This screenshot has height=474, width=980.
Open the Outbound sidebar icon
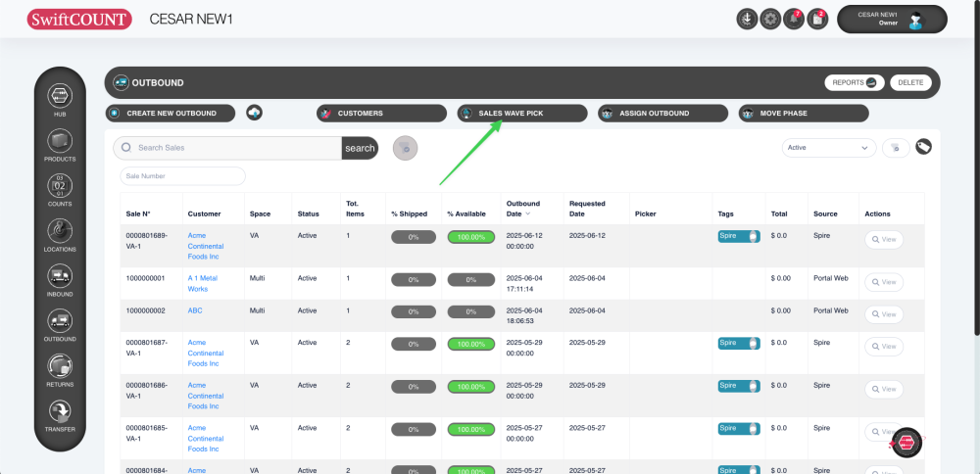(60, 321)
